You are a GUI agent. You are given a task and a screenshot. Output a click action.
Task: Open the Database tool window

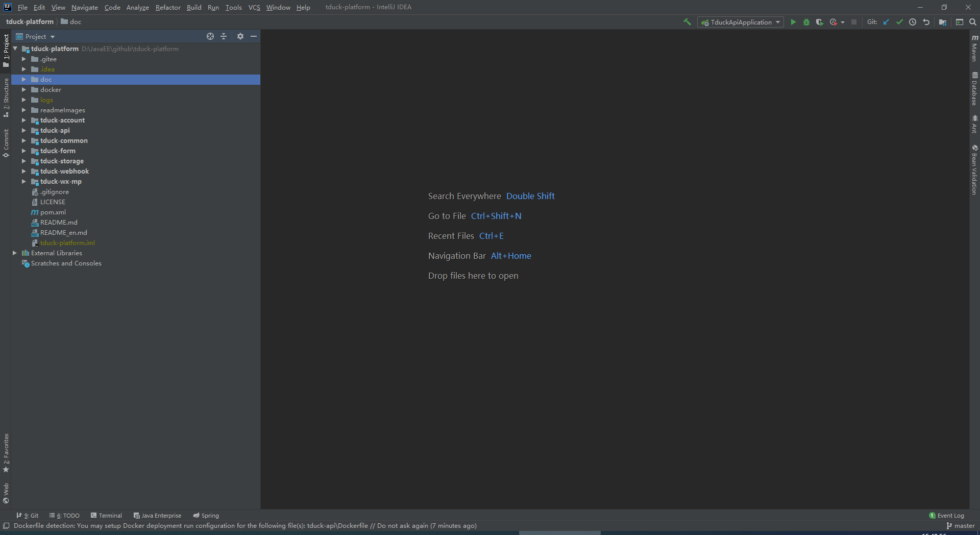click(x=974, y=89)
